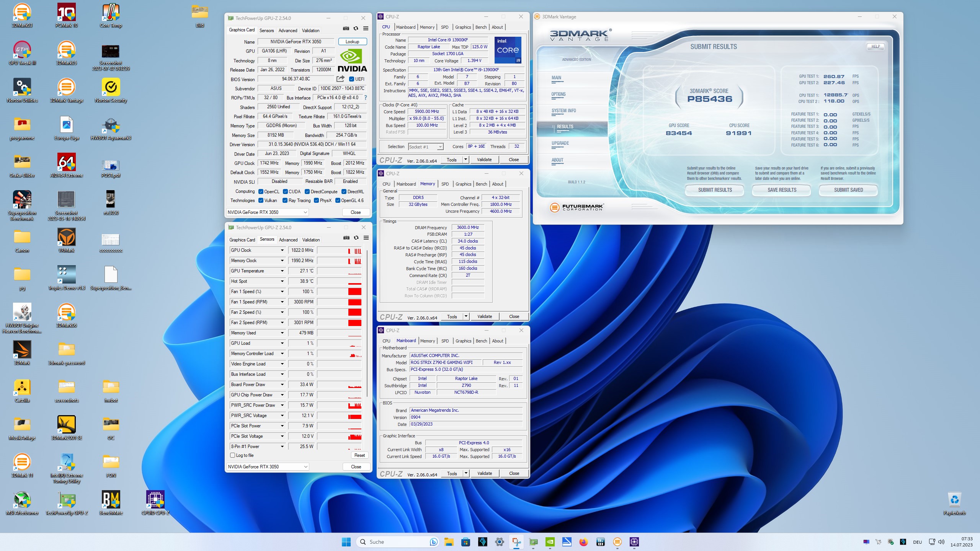
Task: Click the HELP button in 3DMark Vantage
Action: (875, 46)
